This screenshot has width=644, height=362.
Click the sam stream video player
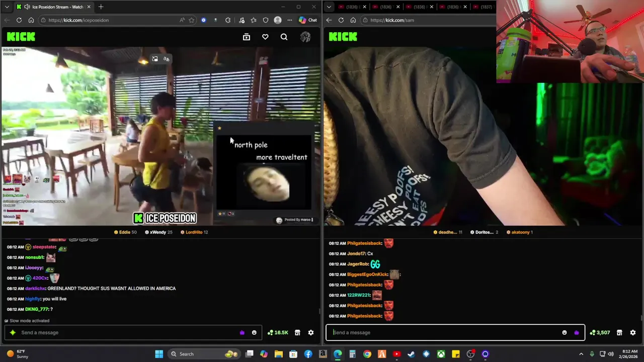pos(483,136)
